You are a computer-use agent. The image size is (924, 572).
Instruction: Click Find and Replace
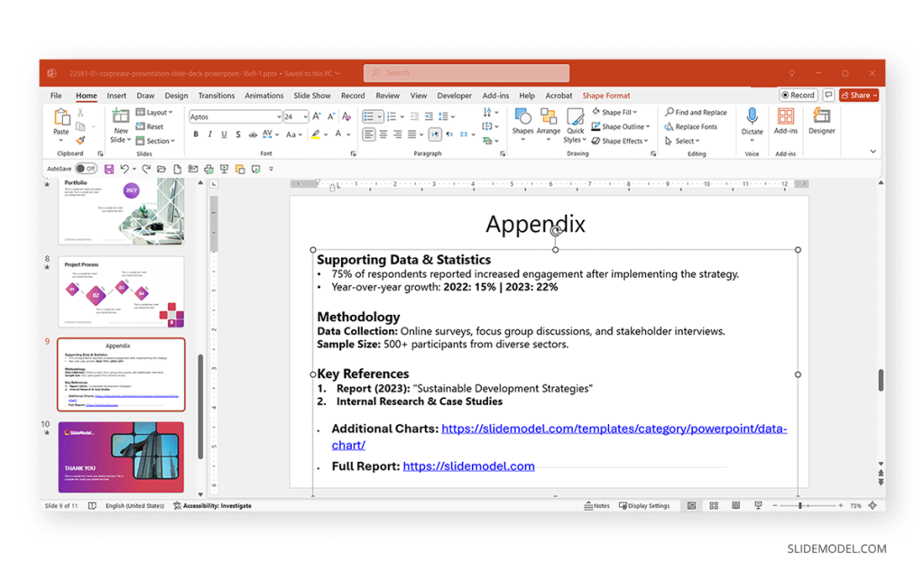696,113
